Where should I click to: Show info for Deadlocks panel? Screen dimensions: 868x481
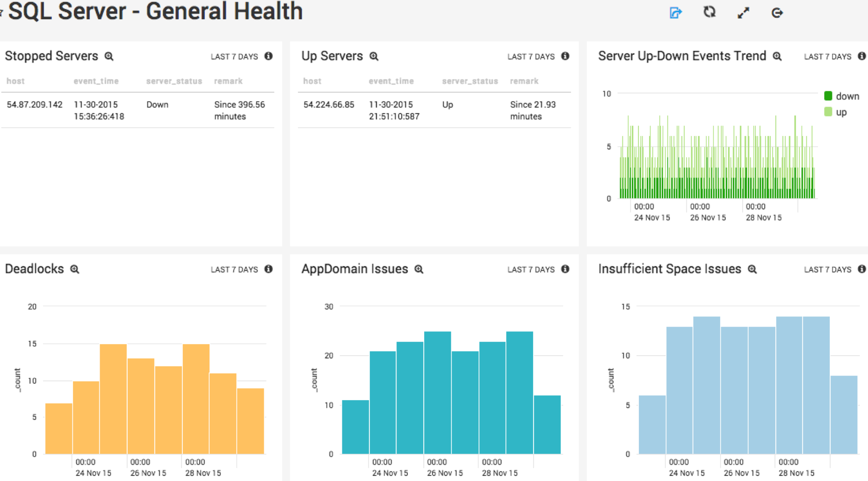point(268,269)
